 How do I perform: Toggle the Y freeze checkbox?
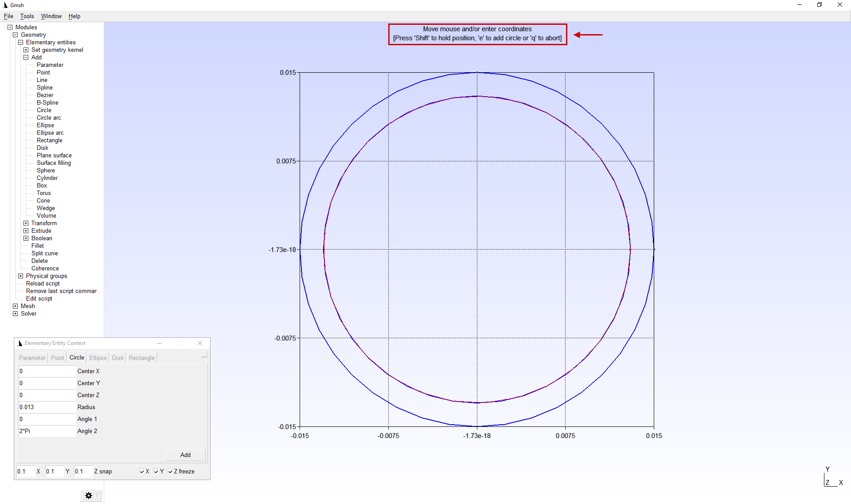pos(156,472)
